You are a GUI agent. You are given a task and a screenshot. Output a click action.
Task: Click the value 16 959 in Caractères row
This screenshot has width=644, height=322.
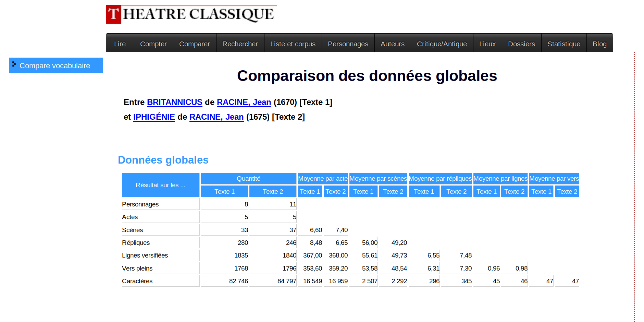pos(338,281)
